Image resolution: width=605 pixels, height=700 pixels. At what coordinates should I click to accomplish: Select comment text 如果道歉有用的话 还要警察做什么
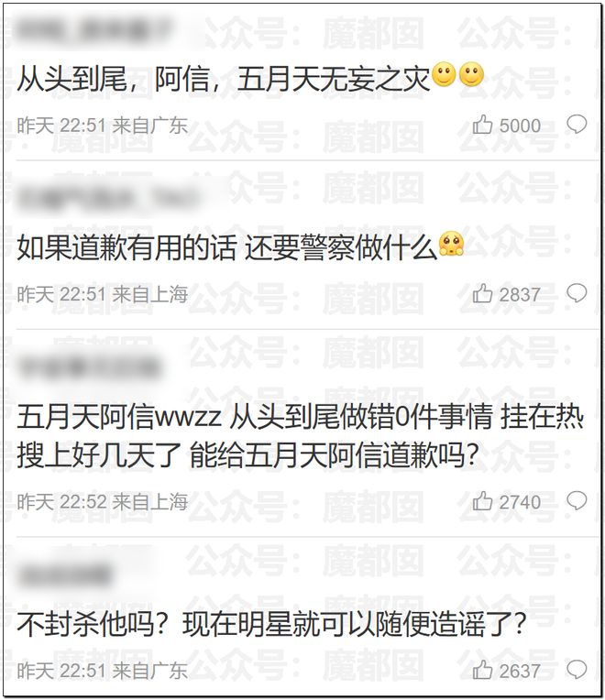click(x=226, y=247)
